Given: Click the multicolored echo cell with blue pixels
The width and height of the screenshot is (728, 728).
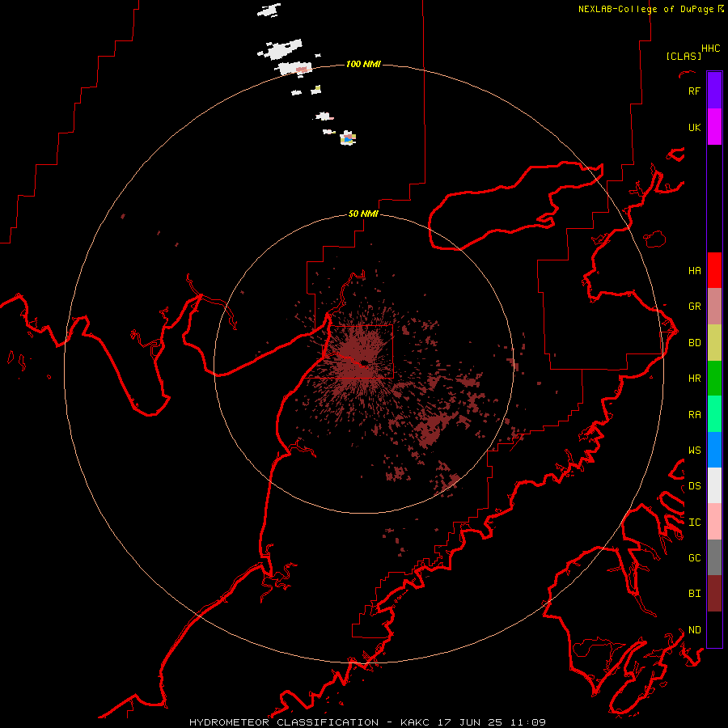Looking at the screenshot, I should pos(348,138).
